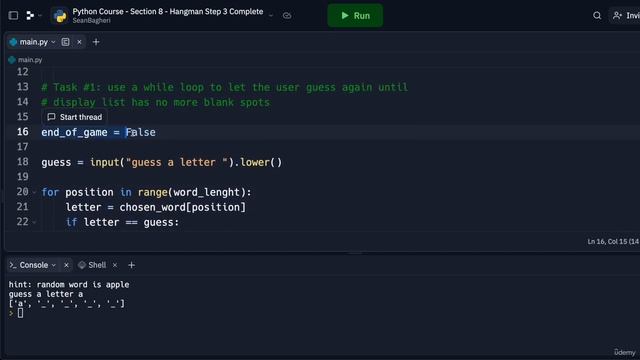640x360 pixels.
Task: Click the Ln 16, Col 15 status indicator
Action: (613, 242)
